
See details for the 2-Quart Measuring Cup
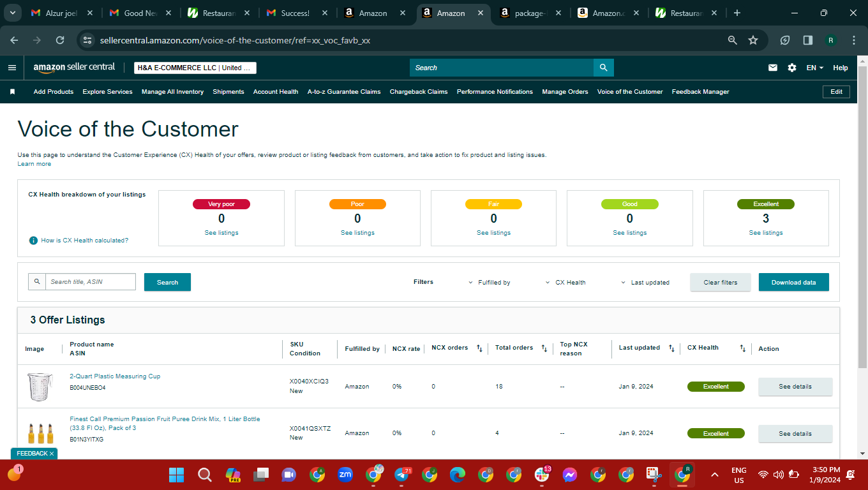[795, 387]
